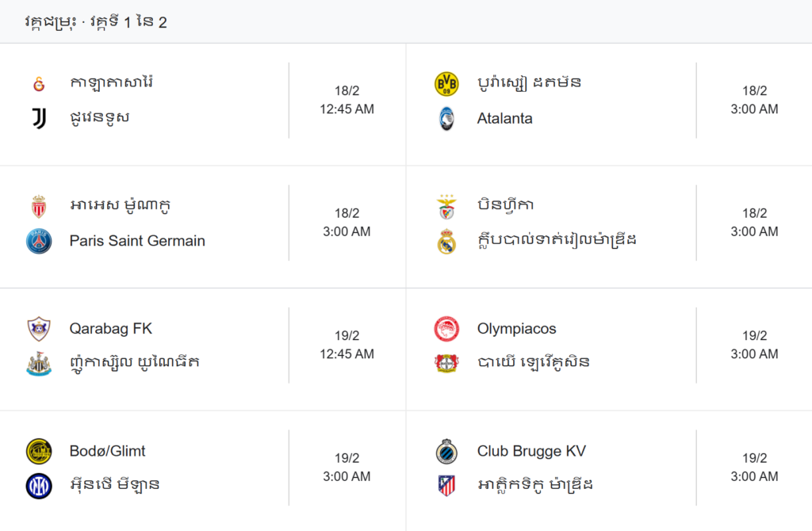
Task: Click the AS Monaco crest icon
Action: [39, 207]
